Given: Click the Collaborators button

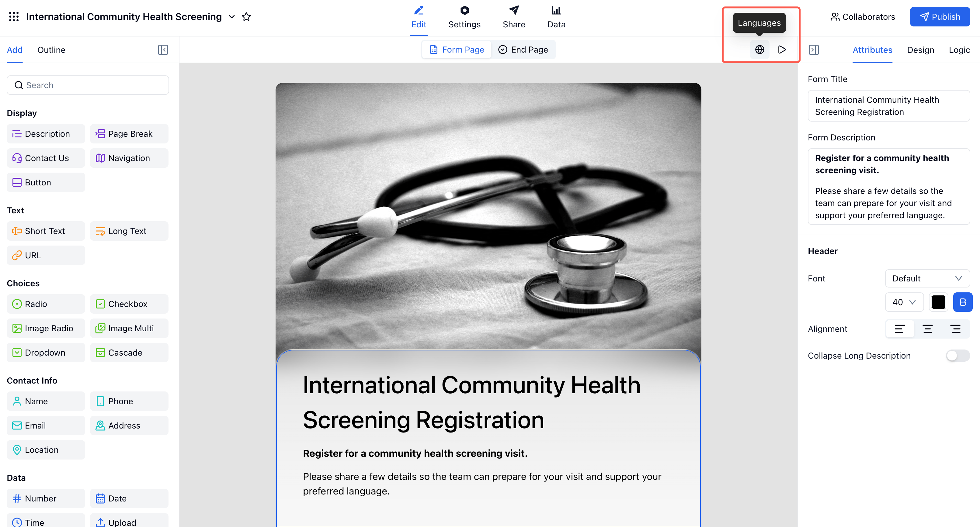Looking at the screenshot, I should point(863,17).
